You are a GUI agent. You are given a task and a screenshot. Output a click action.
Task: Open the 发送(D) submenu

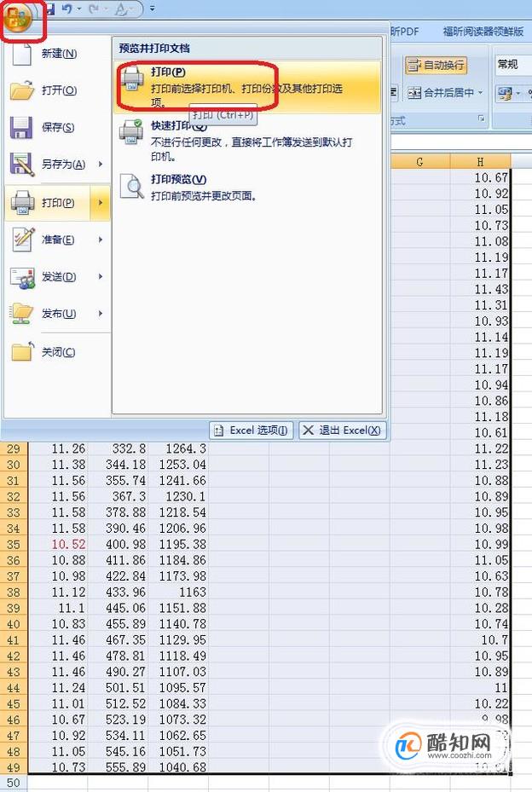click(x=57, y=277)
